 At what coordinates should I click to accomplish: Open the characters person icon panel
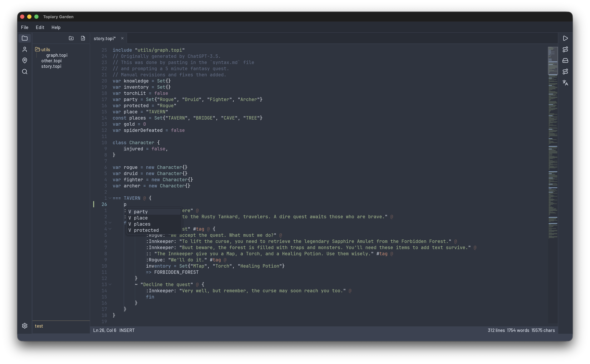[25, 49]
